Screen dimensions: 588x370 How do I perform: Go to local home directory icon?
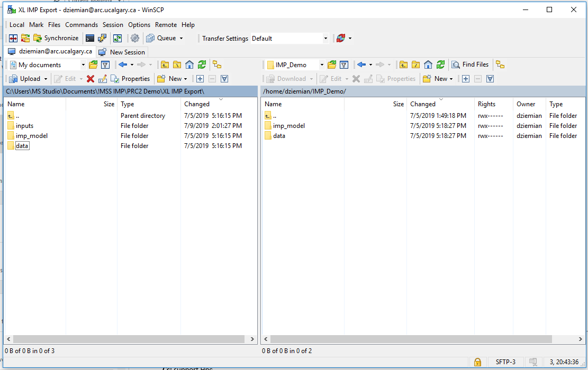[x=189, y=65]
